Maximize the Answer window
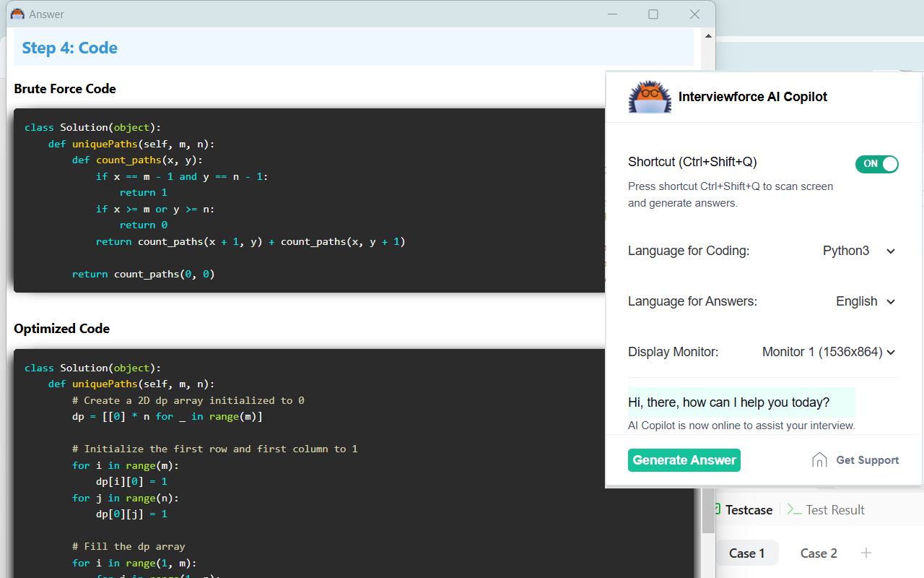Screen dimensions: 924x578 pyautogui.click(x=653, y=14)
